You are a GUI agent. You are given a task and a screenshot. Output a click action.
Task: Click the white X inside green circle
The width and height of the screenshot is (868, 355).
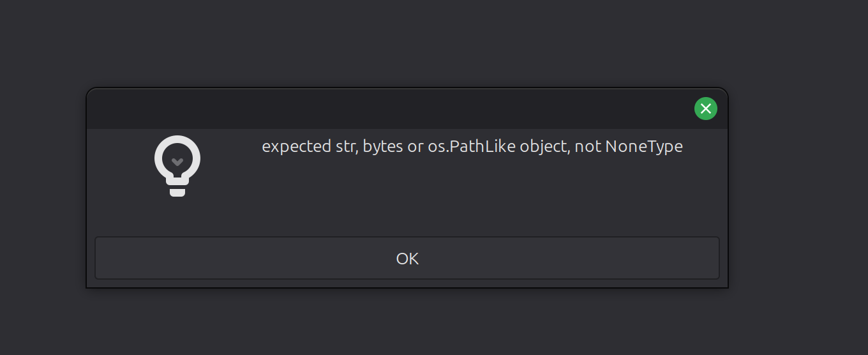705,109
